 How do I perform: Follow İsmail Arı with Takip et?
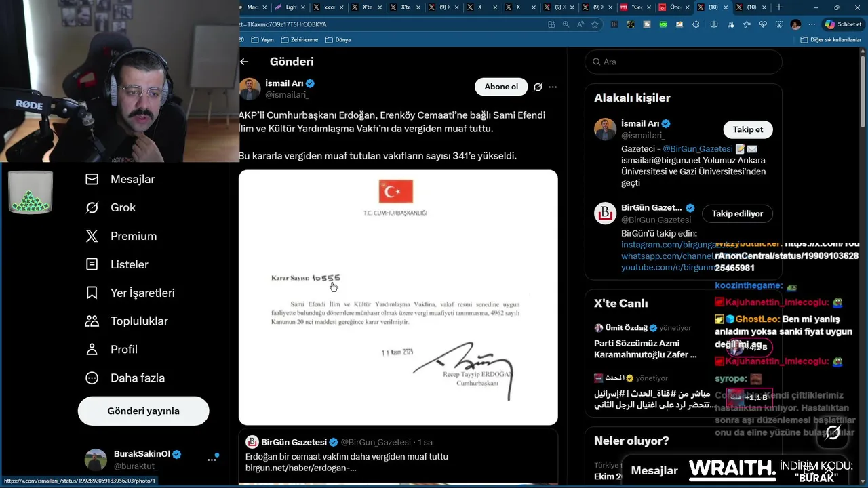pos(748,129)
